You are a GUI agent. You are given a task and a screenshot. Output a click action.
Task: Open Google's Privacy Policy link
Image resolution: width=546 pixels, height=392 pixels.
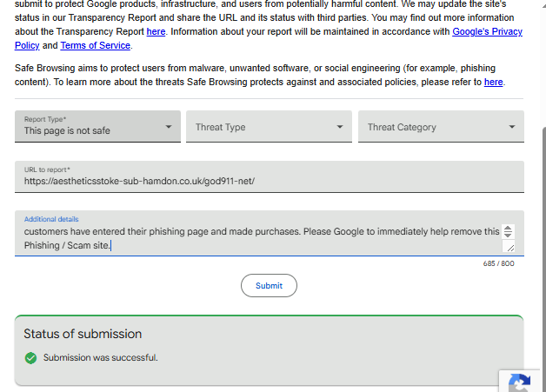click(x=487, y=31)
